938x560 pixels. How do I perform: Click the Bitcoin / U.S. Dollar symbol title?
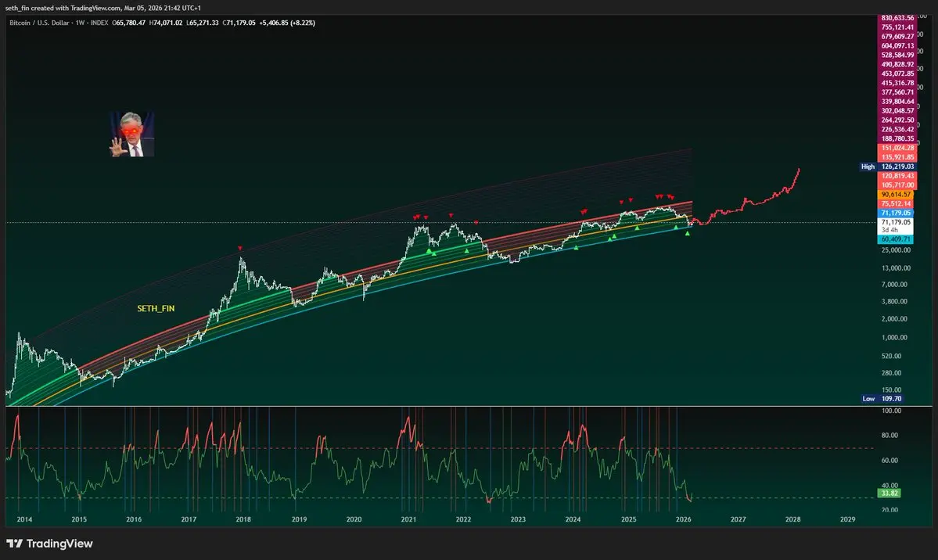point(39,23)
